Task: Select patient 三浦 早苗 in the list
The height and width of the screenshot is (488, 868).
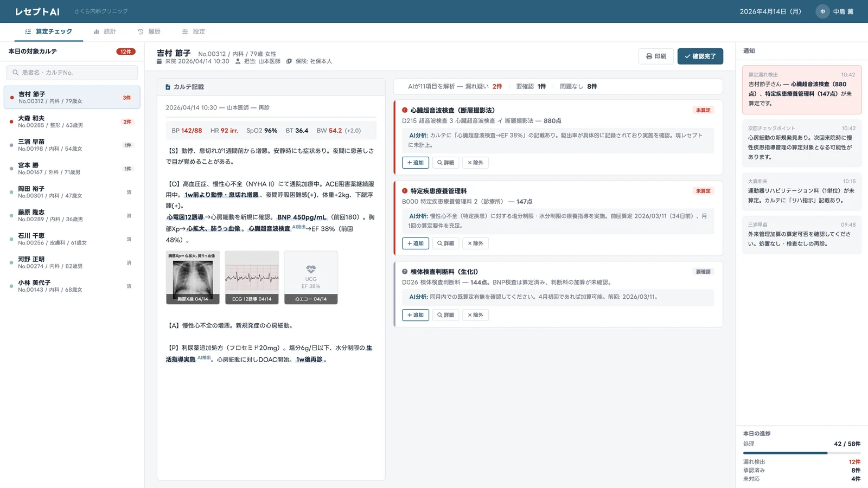Action: [72, 145]
